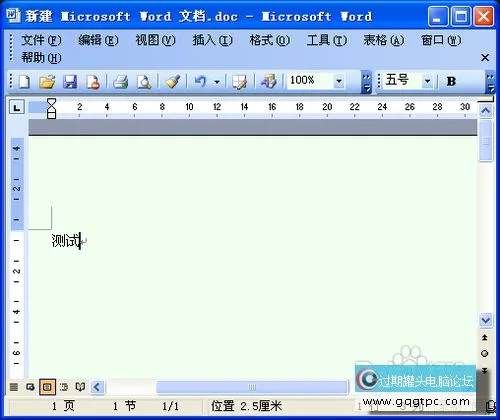Expand Standard toolbar options chevron
Screen dimensions: 500x420
click(x=366, y=82)
